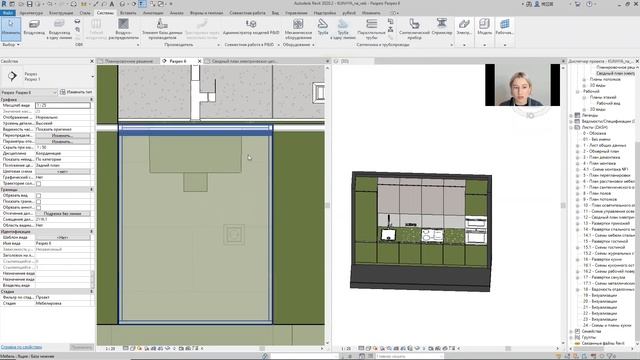
Task: Open the Выбор panel dropdown
Action: (11, 44)
